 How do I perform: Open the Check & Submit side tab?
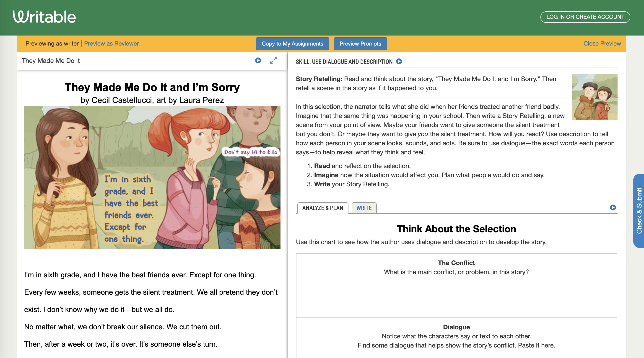639,210
